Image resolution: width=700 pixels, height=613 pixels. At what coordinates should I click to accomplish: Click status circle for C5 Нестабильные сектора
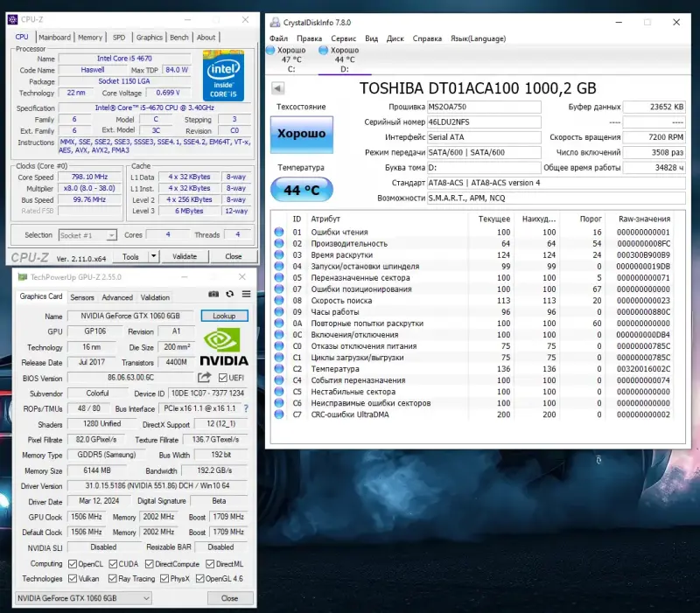(279, 392)
